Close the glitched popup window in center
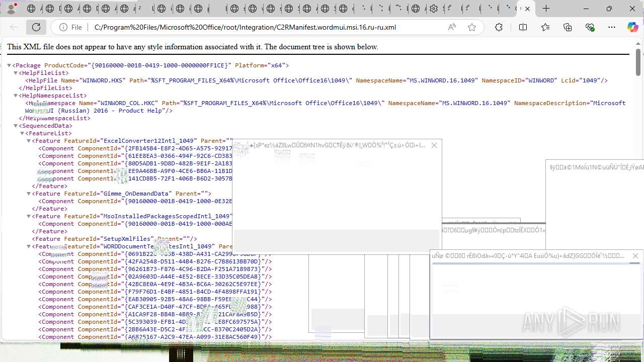This screenshot has height=362, width=644. (434, 145)
